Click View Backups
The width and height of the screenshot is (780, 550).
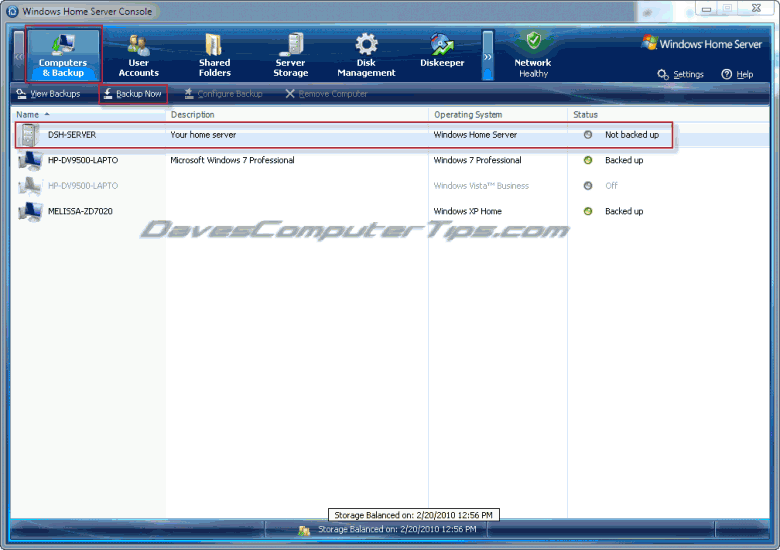pos(48,93)
